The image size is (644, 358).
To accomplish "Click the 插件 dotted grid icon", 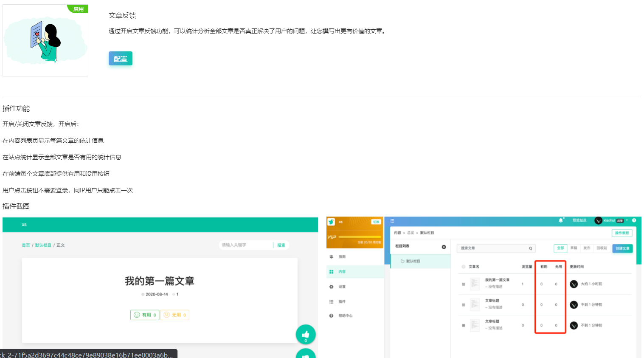I will [331, 302].
